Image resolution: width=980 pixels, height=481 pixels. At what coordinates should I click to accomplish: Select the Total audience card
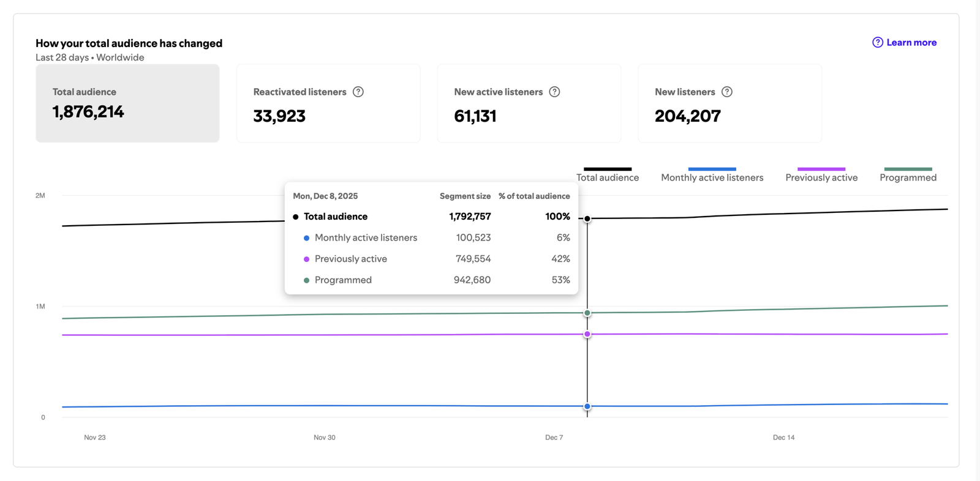[127, 103]
